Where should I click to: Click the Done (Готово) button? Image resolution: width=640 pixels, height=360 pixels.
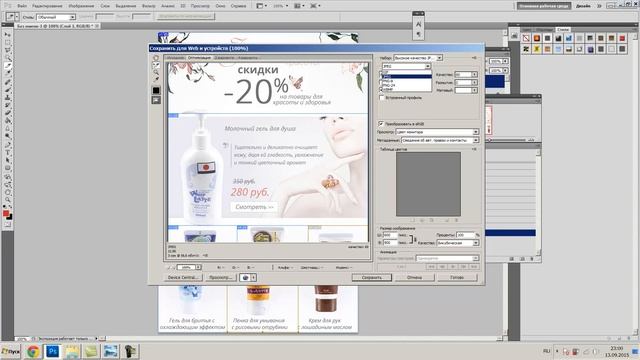point(457,278)
